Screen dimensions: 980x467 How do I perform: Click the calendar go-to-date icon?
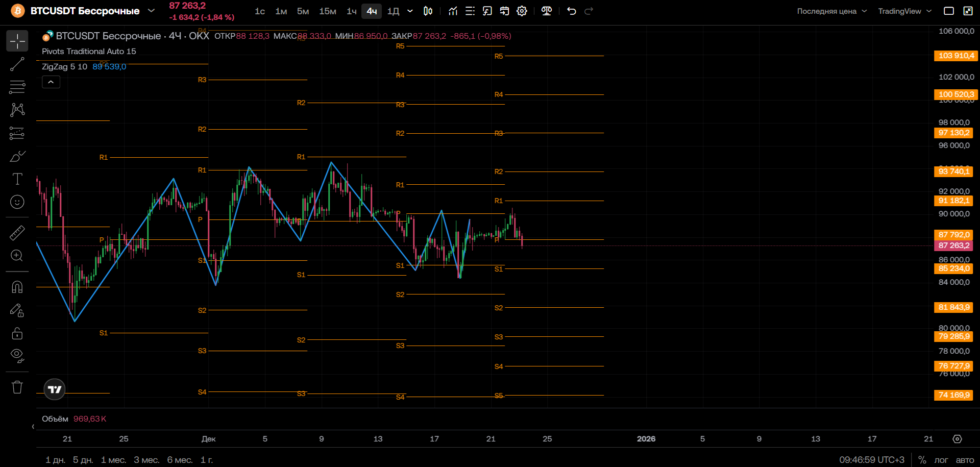[505, 11]
